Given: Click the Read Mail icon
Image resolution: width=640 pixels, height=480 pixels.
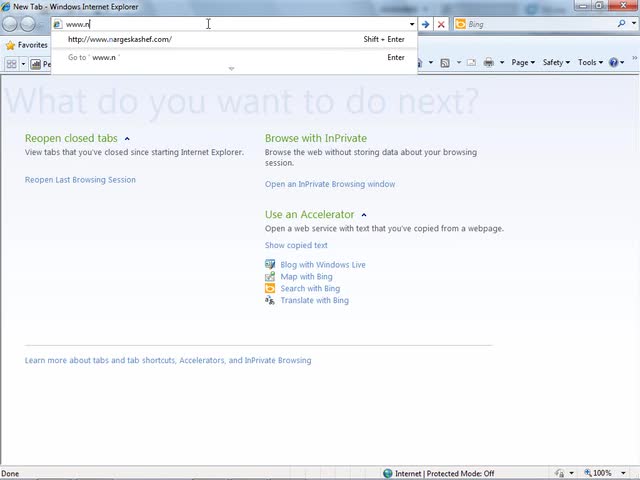Looking at the screenshot, I should click(471, 62).
